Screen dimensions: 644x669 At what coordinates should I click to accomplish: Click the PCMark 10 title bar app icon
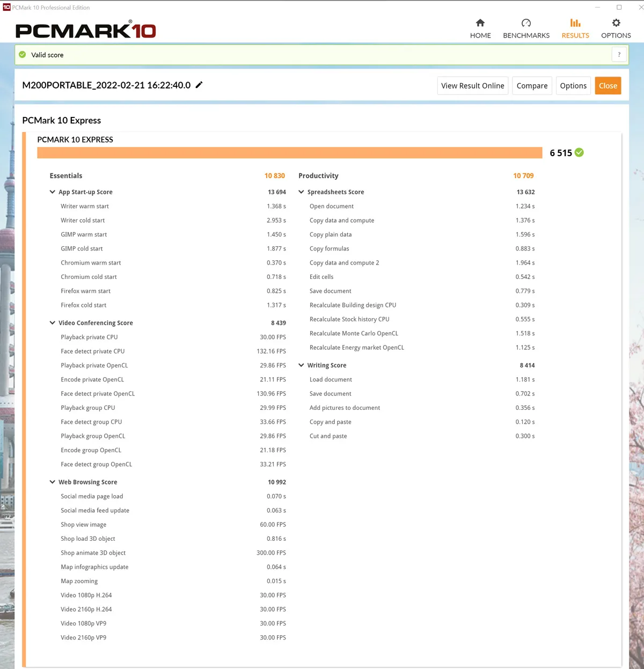(6, 7)
